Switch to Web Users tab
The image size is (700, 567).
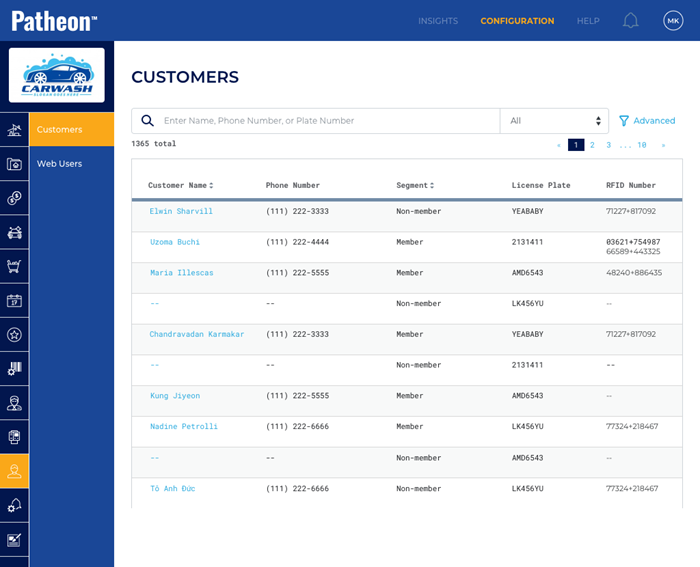59,163
